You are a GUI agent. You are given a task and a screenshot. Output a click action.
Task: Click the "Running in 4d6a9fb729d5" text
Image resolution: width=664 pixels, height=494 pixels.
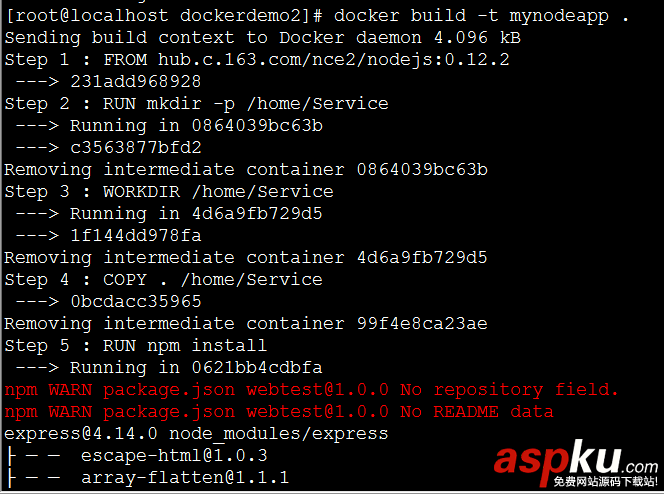pos(196,214)
